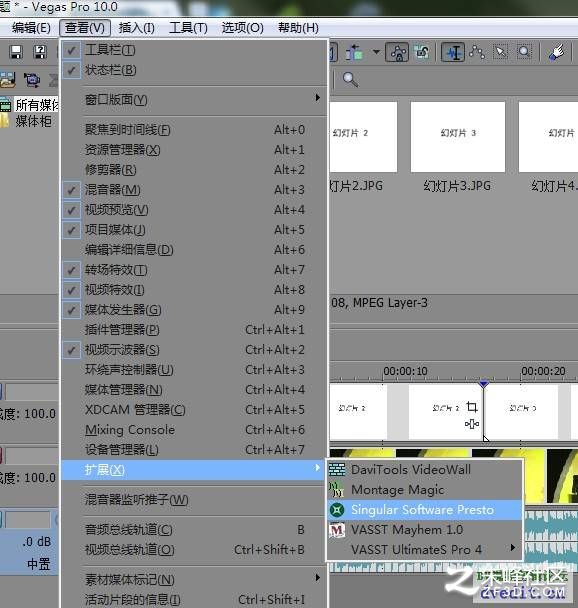578x608 pixels.
Task: Click the hand pointer help icon
Action: pyautogui.click(x=557, y=52)
